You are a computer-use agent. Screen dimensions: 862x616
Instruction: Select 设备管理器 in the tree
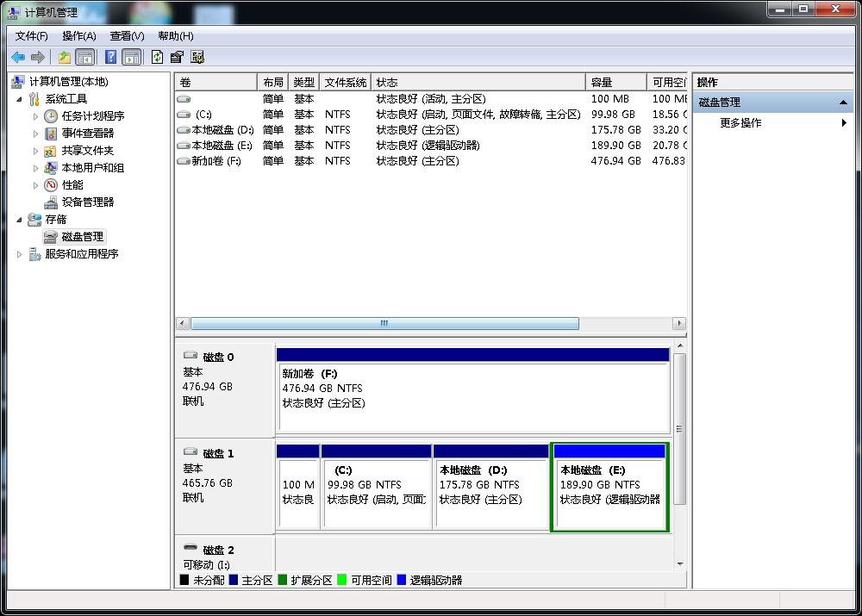coord(87,202)
